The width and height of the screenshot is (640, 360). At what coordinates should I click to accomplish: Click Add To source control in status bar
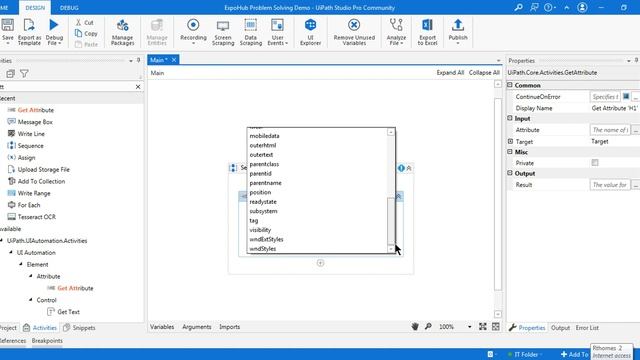574,354
